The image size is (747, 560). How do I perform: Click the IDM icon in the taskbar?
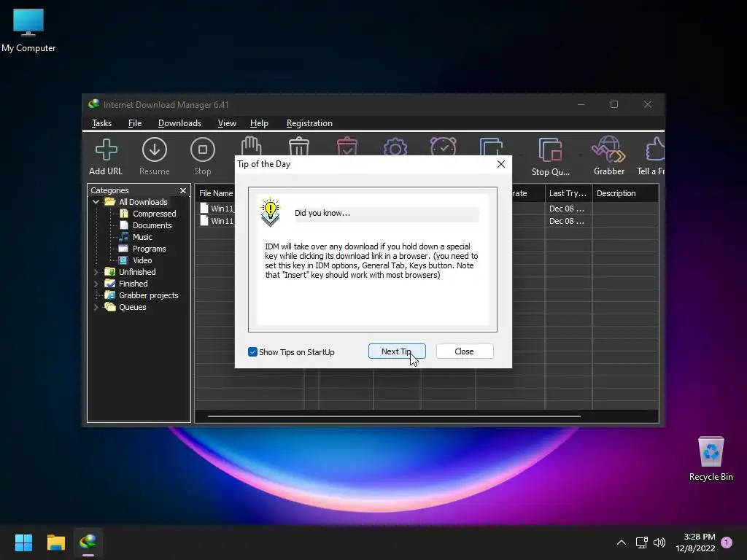coord(88,542)
